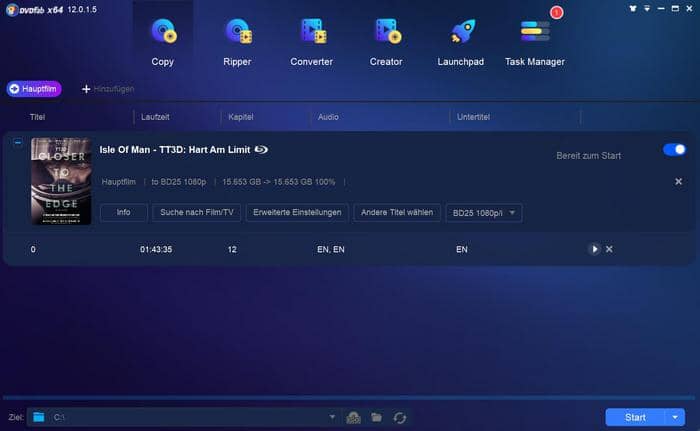
Task: Click the Audio column header
Action: point(328,117)
